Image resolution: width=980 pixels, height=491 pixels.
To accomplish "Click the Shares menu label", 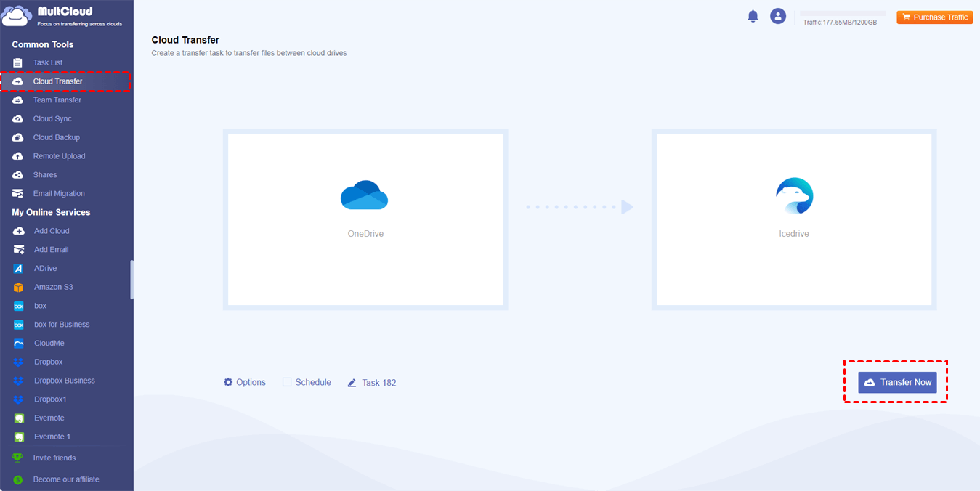I will click(45, 175).
